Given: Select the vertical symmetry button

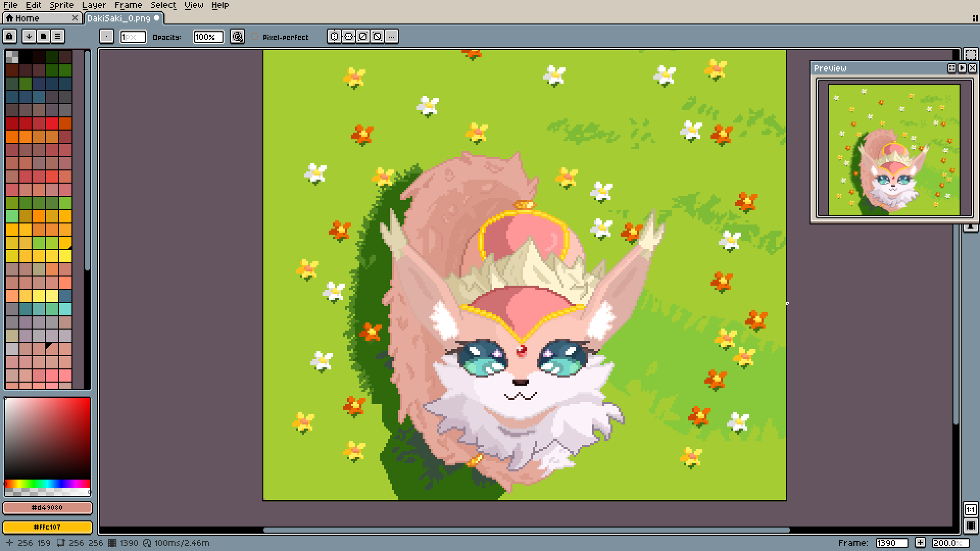Looking at the screenshot, I should (349, 36).
